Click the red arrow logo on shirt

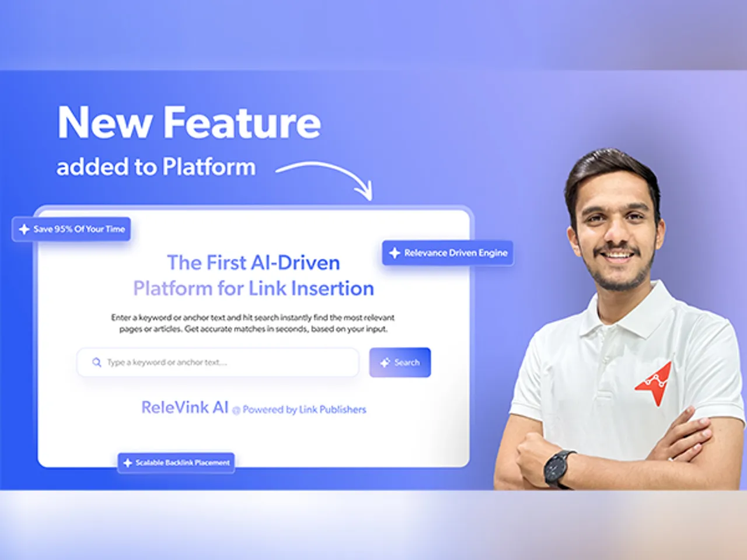coord(655,383)
